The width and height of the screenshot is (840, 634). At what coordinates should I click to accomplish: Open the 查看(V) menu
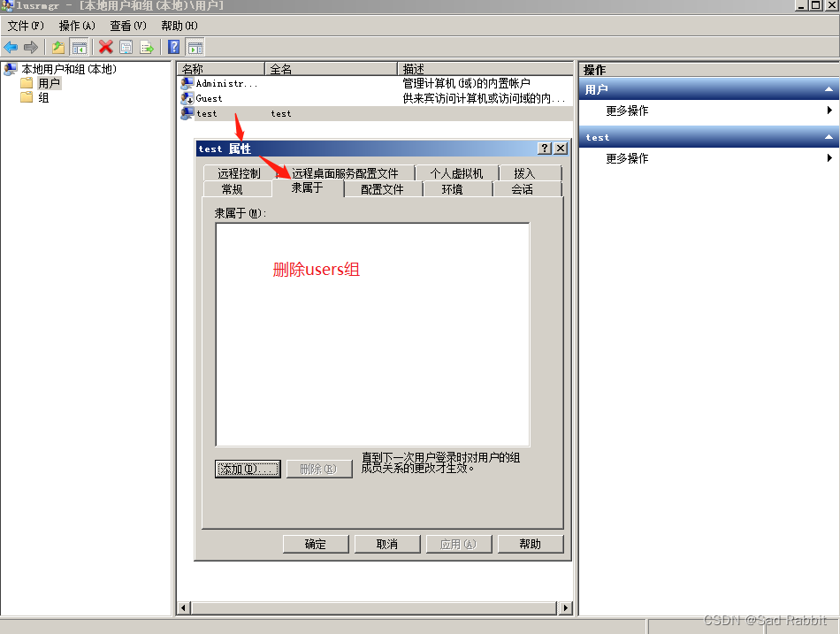[128, 26]
